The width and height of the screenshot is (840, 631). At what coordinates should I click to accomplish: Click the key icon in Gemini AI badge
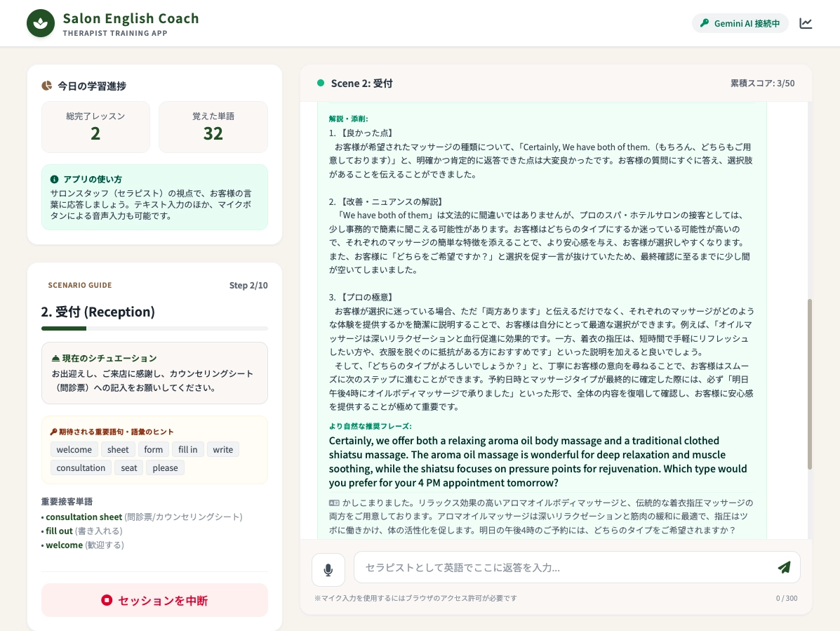coord(705,23)
